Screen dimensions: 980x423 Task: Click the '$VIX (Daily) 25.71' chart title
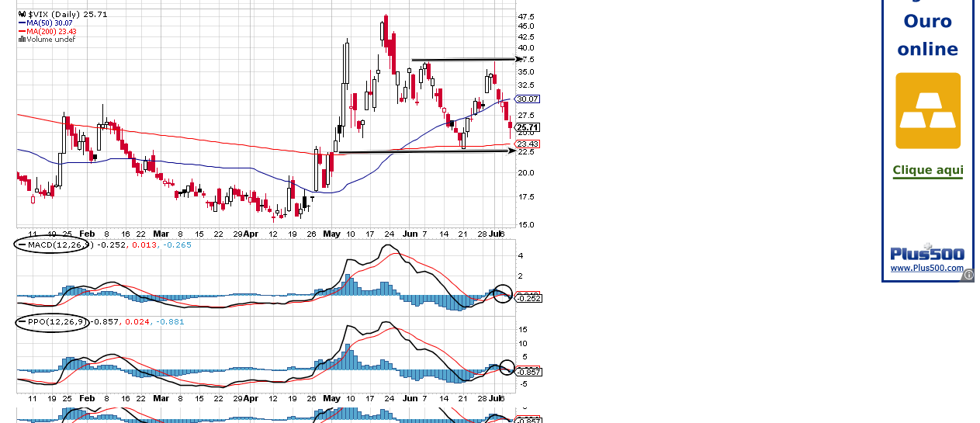[x=63, y=14]
